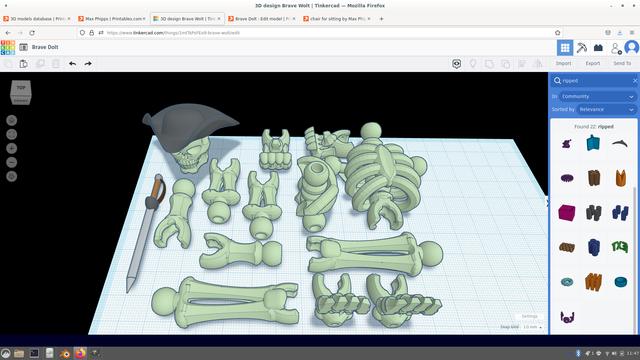Switch to the 3D models database tab
This screenshot has height=360, width=640.
pos(37,19)
